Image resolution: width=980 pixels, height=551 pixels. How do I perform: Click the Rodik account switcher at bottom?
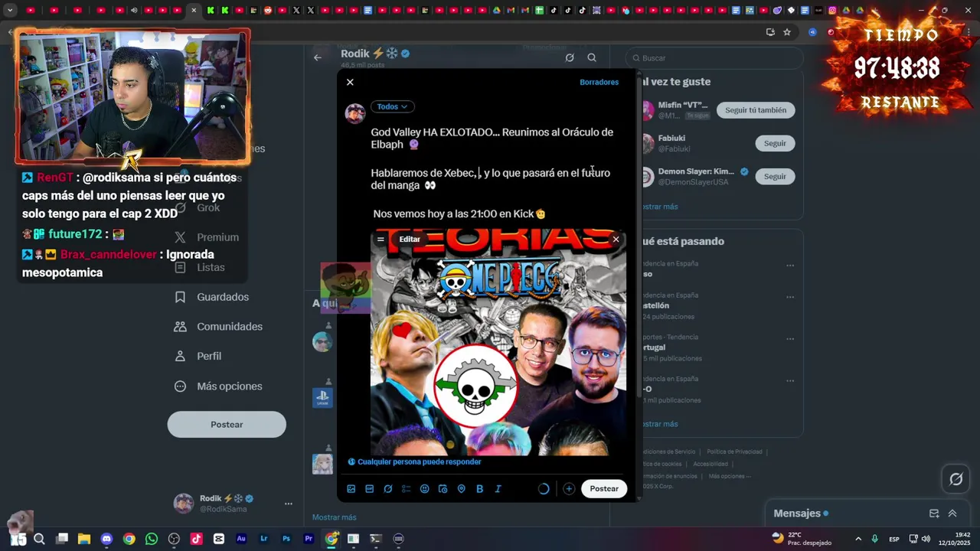[232, 504]
